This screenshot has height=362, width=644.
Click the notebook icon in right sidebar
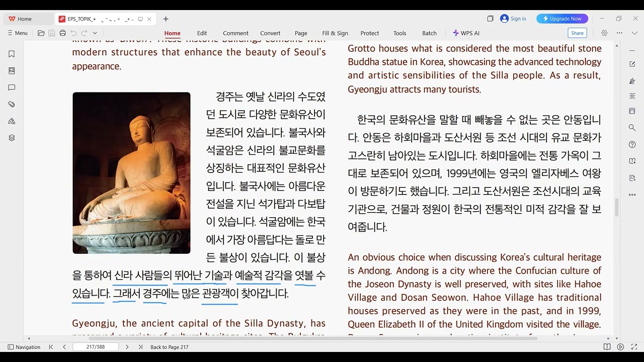(632, 111)
